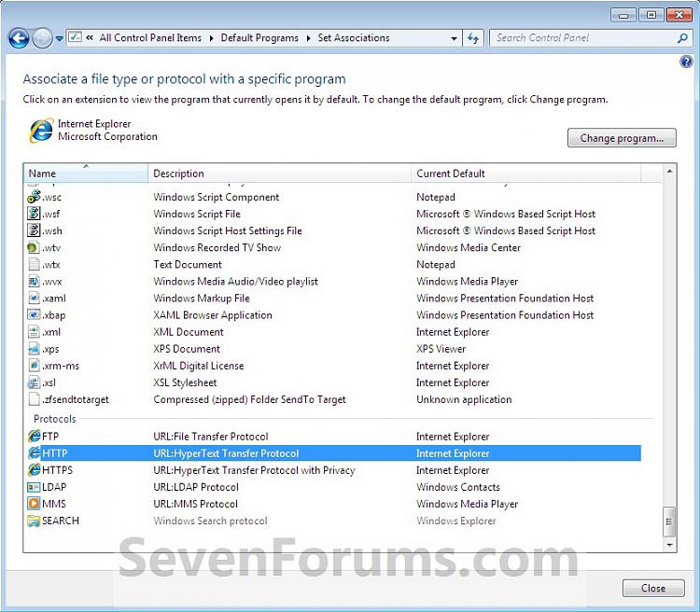Open dropdown arrow after All Control Panel Items

click(212, 38)
